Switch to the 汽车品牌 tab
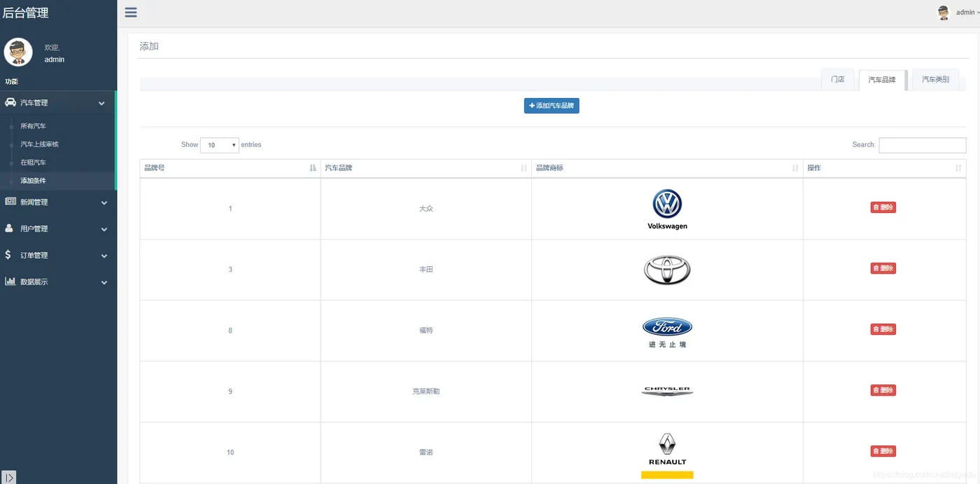 882,80
